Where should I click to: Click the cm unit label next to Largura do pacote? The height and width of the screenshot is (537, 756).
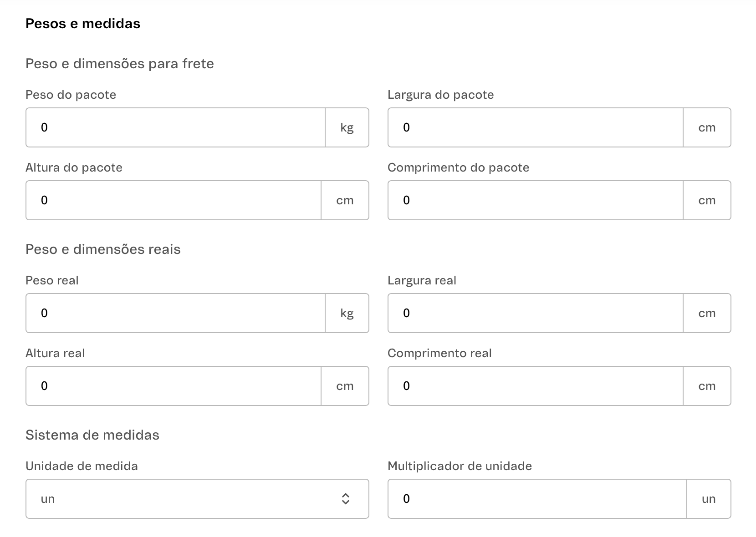707,127
